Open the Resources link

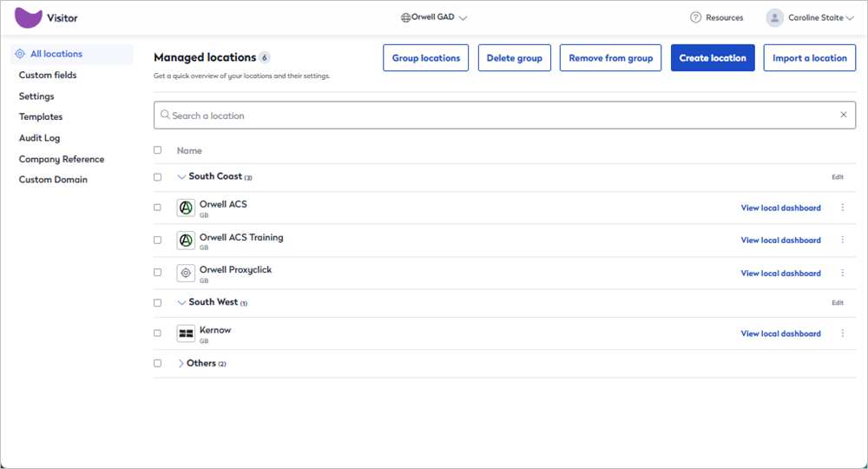[x=724, y=17]
